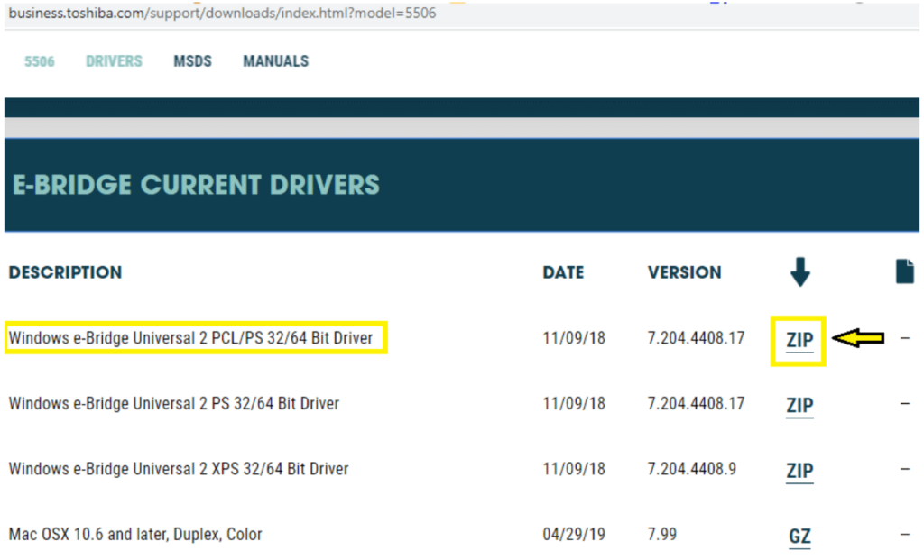
Task: Click version 7.204.4408.9 of XPS driver
Action: click(x=692, y=469)
